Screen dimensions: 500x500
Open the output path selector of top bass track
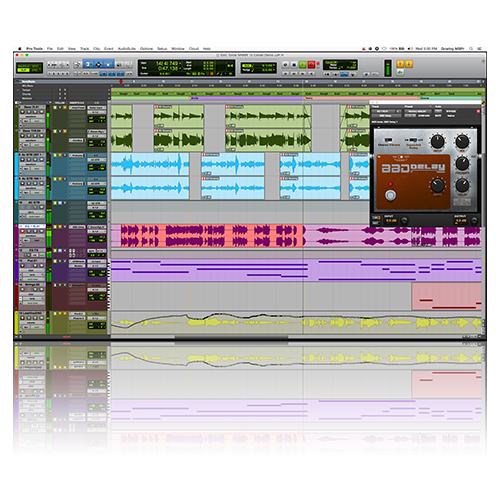coord(96,112)
